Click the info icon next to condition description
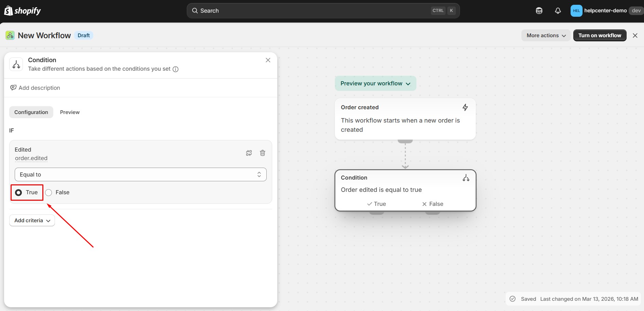The image size is (644, 311). coord(176,69)
